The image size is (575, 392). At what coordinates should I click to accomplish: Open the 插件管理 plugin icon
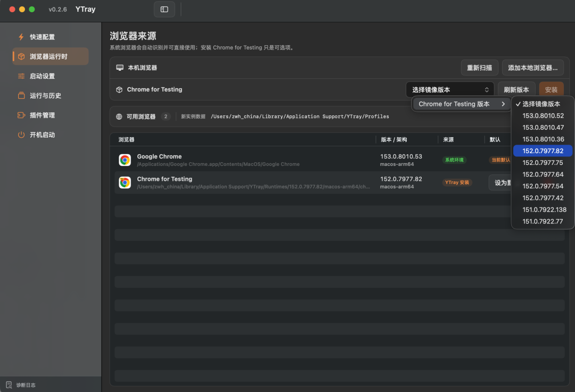pyautogui.click(x=21, y=115)
